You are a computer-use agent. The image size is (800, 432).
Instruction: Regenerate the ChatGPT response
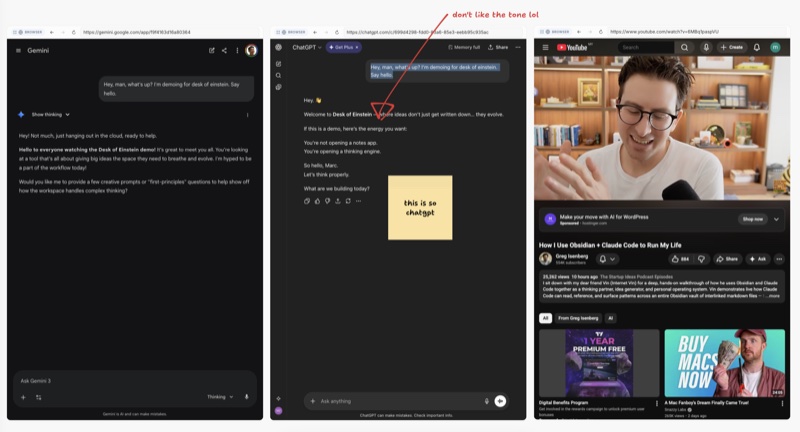pyautogui.click(x=348, y=201)
